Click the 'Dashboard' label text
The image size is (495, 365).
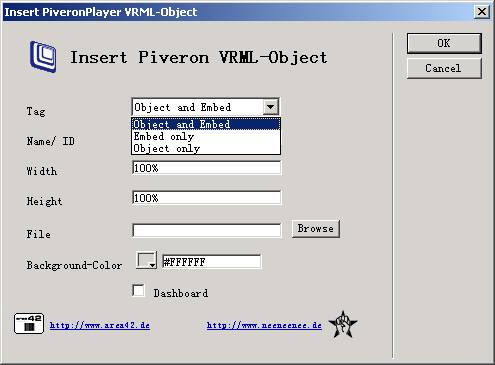181,293
